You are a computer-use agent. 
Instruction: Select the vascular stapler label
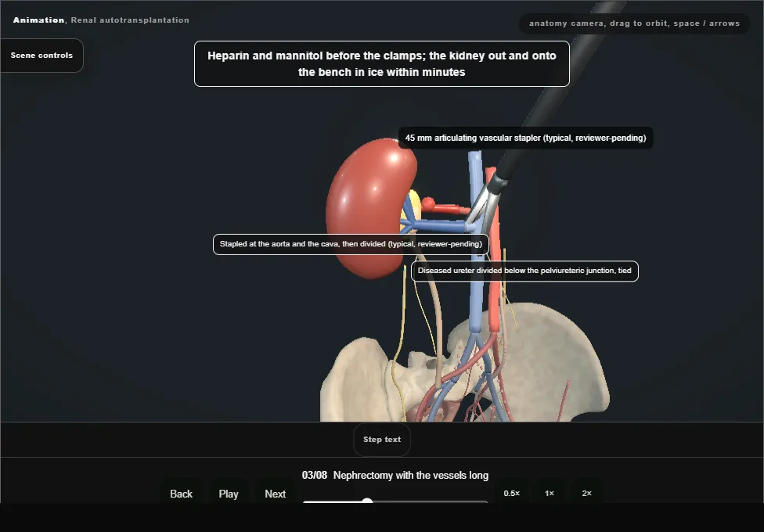(526, 138)
